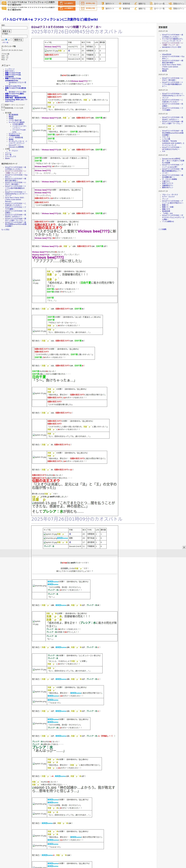The height and width of the screenshot is (868, 186).
Task: Select the 'or' search radio button
Action: tap(11, 39)
